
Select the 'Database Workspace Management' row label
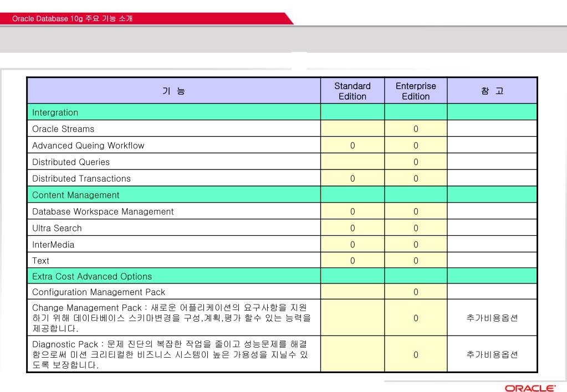point(103,212)
